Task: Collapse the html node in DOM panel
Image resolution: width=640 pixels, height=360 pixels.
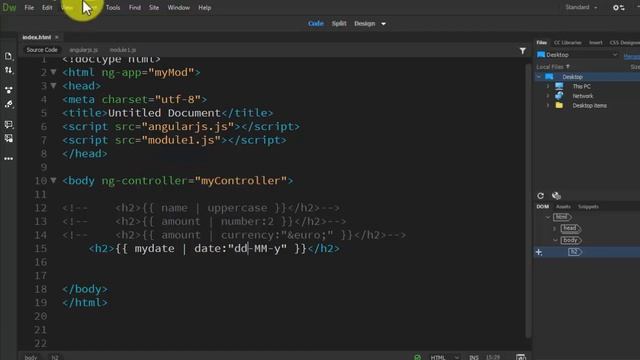Action: [x=548, y=217]
